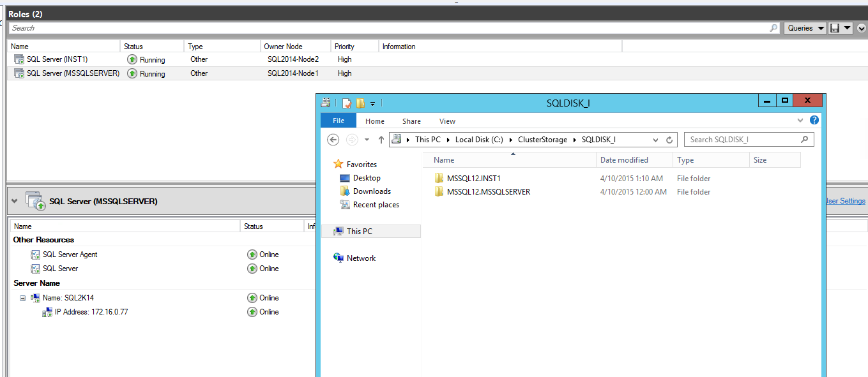Open the Explorer Help question mark icon

coord(814,121)
